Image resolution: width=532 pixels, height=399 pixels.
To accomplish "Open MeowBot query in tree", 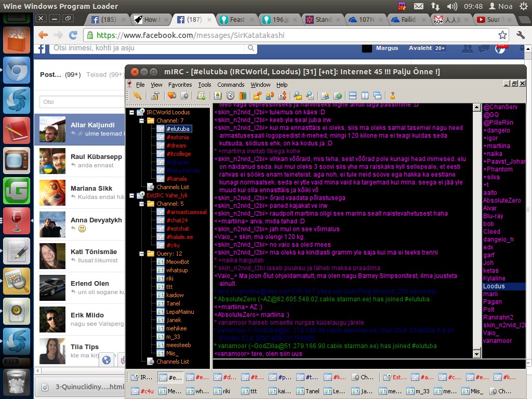I will click(178, 262).
